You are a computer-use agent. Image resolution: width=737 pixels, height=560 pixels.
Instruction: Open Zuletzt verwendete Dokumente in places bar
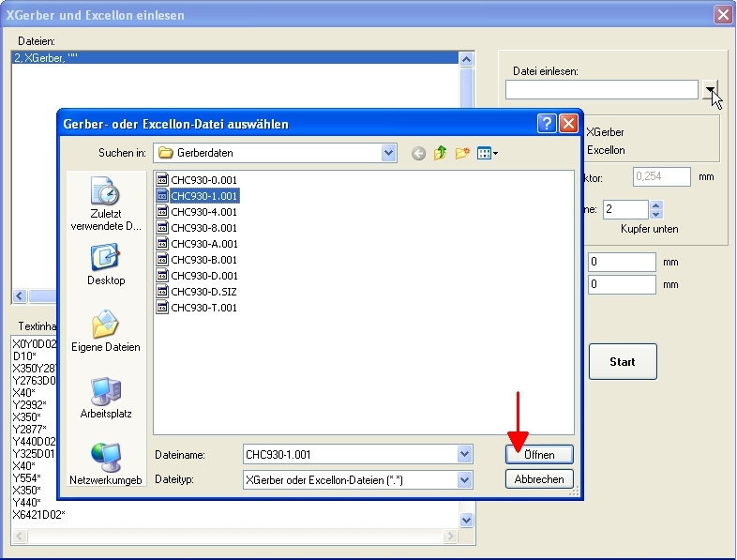[x=105, y=204]
